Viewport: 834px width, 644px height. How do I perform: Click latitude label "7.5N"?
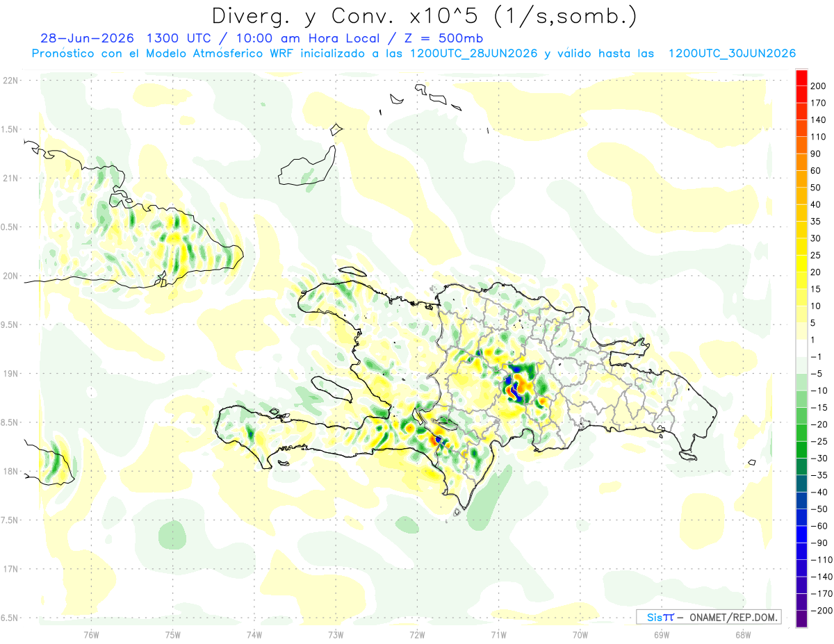pyautogui.click(x=10, y=520)
